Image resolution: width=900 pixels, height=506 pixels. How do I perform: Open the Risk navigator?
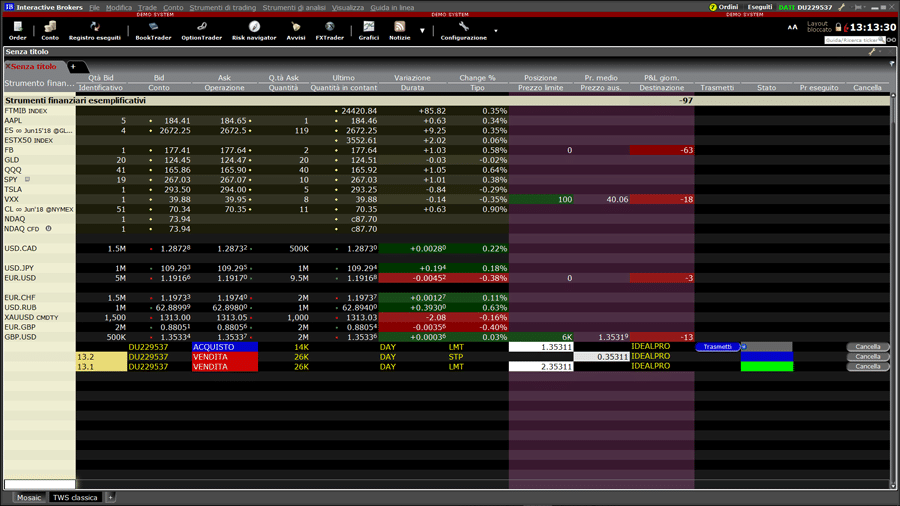click(x=254, y=30)
